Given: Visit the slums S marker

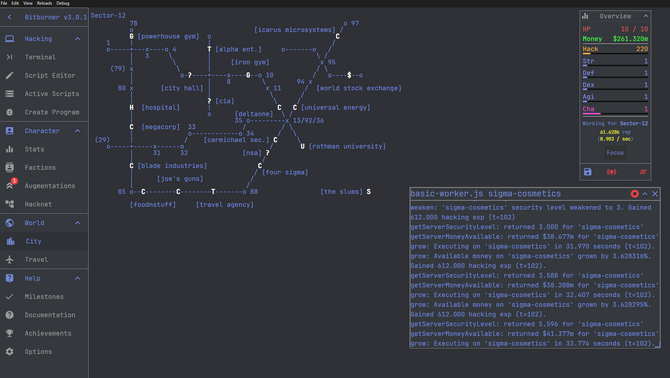Looking at the screenshot, I should click(368, 192).
